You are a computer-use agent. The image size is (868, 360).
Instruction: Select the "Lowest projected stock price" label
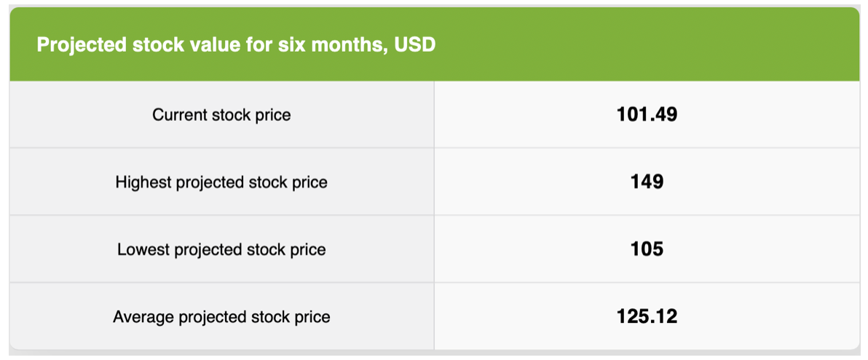click(x=221, y=250)
